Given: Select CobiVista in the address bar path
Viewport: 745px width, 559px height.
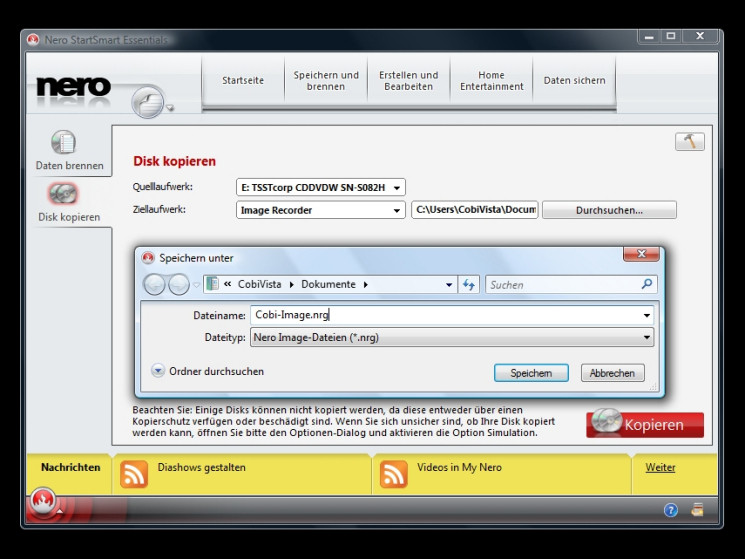Looking at the screenshot, I should coord(259,284).
